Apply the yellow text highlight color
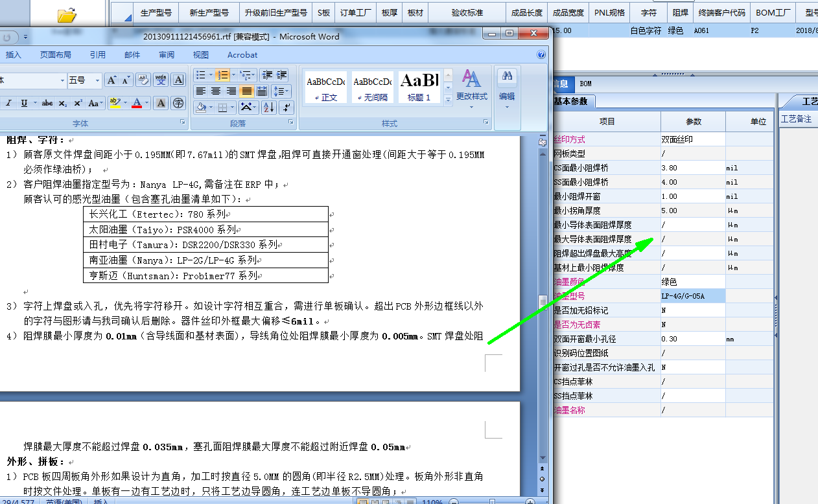Viewport: 818px width, 504px height. (x=115, y=103)
